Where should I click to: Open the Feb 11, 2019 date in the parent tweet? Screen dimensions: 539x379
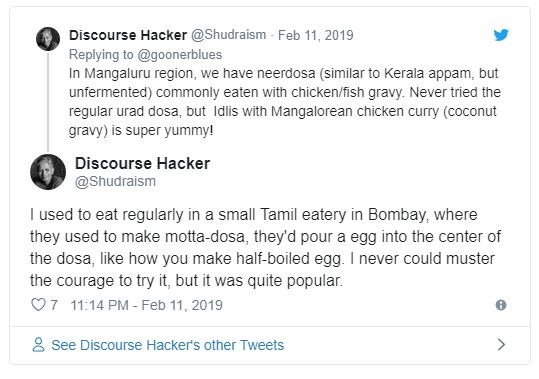click(x=315, y=35)
